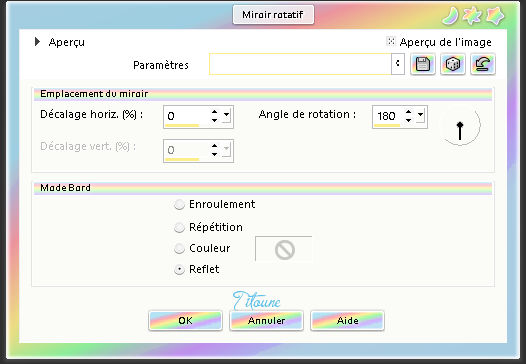The image size is (526, 364).
Task: Select the Enroulement radio button
Action: click(x=179, y=204)
